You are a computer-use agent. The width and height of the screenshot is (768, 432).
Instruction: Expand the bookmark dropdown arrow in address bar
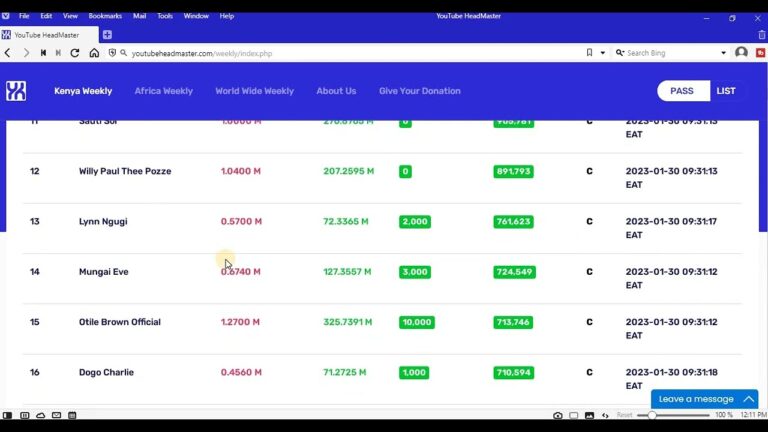pos(602,53)
